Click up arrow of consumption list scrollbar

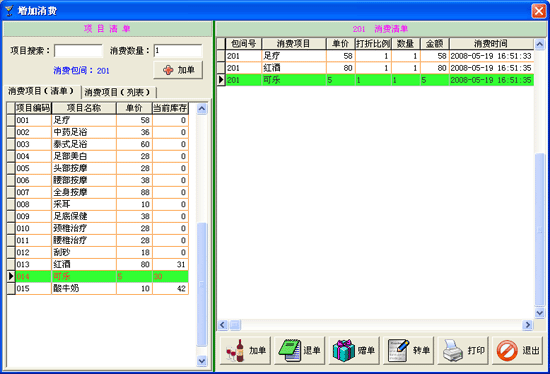pyautogui.click(x=539, y=44)
